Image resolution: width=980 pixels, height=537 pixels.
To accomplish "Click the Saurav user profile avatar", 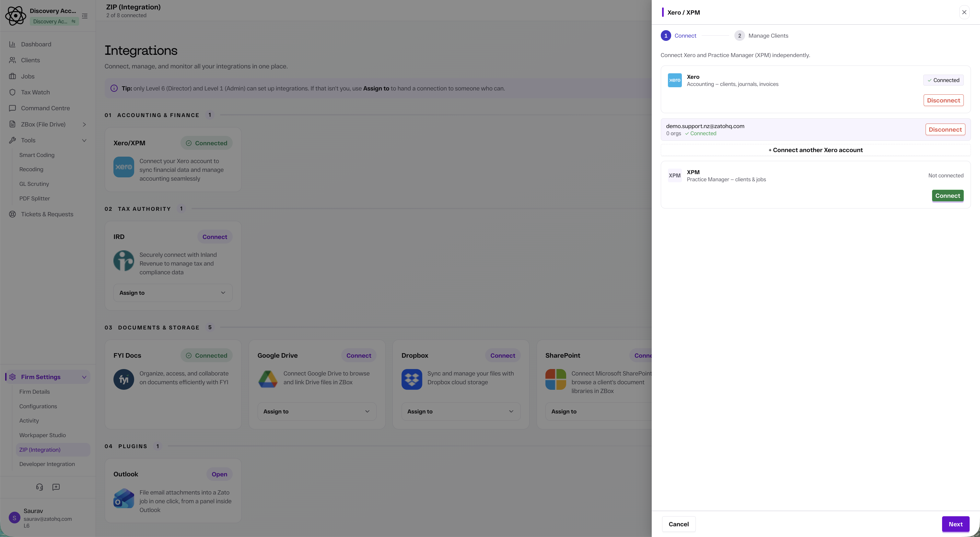I will coord(15,518).
